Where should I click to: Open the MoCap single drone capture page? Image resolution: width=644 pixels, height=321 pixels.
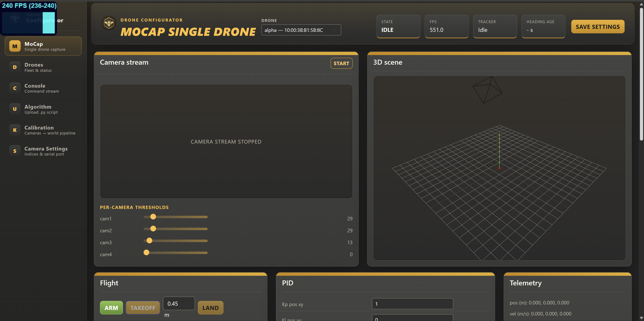click(43, 46)
